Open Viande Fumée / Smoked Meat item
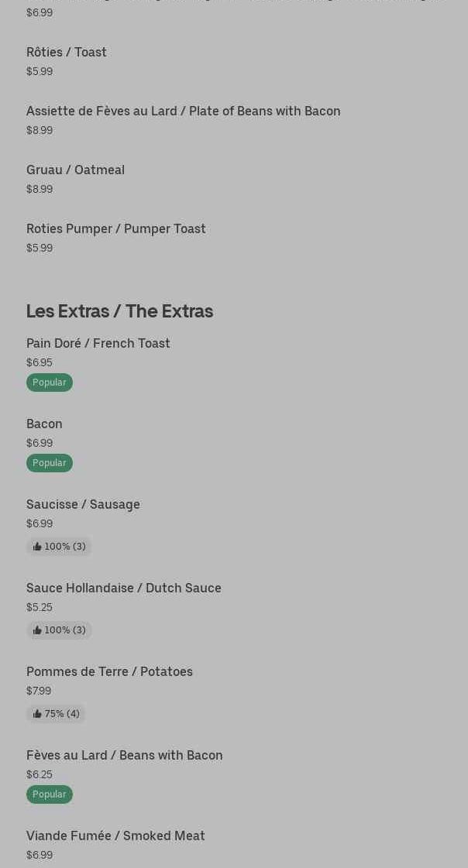468x868 pixels. point(115,835)
